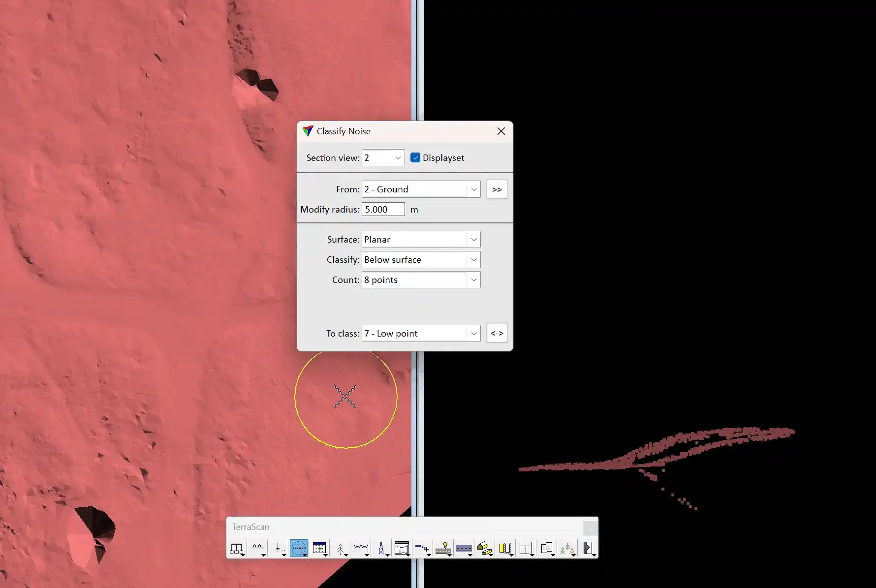Open the powerline tower tool
The height and width of the screenshot is (588, 876).
[381, 548]
